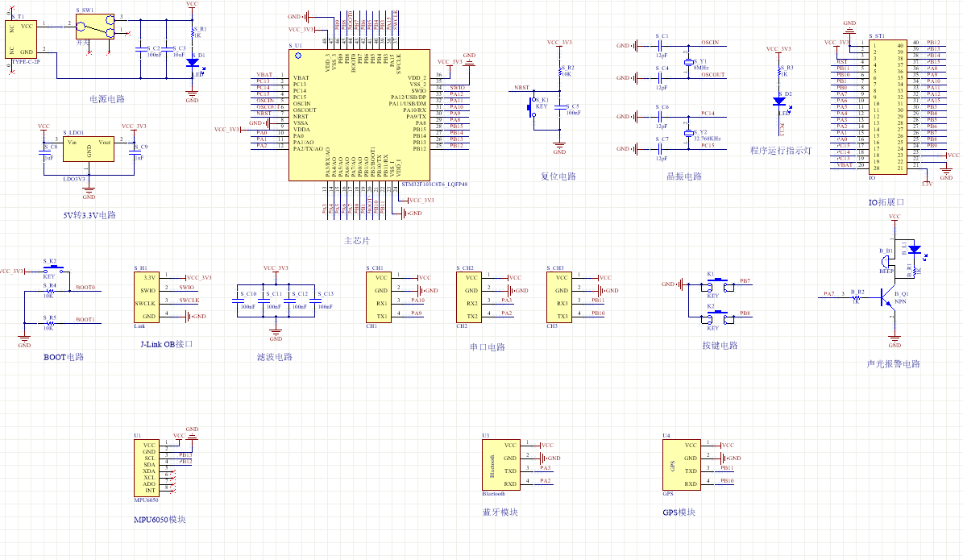Screen dimensions: 963x560
Task: Select the S_D2 run indicator LED
Action: point(780,102)
